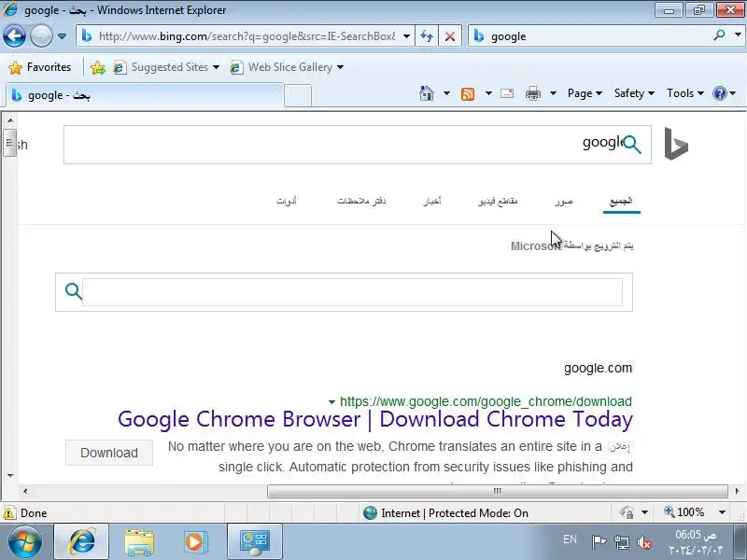
Task: Click the horizontal scrollbar left arrow
Action: point(25,491)
